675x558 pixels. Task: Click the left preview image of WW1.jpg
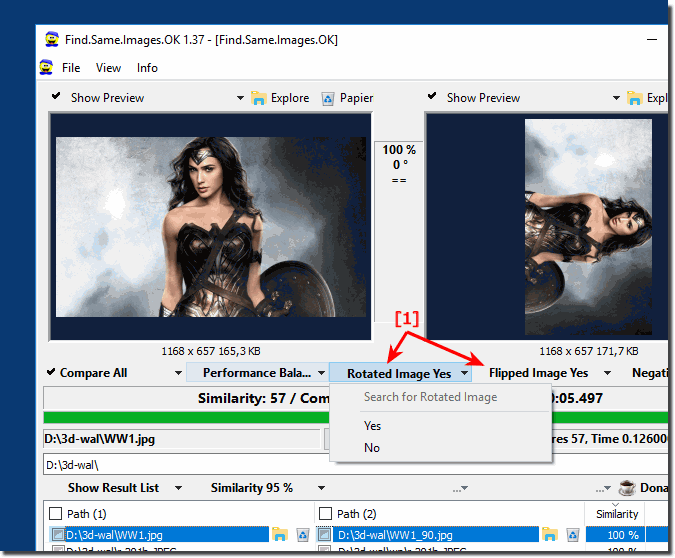(211, 227)
